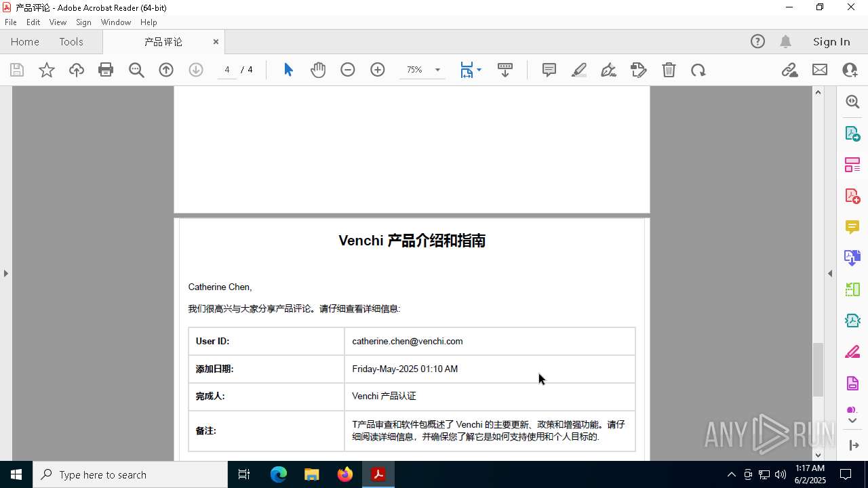Click the scroll up arrow
The image size is (868, 488).
pos(818,92)
